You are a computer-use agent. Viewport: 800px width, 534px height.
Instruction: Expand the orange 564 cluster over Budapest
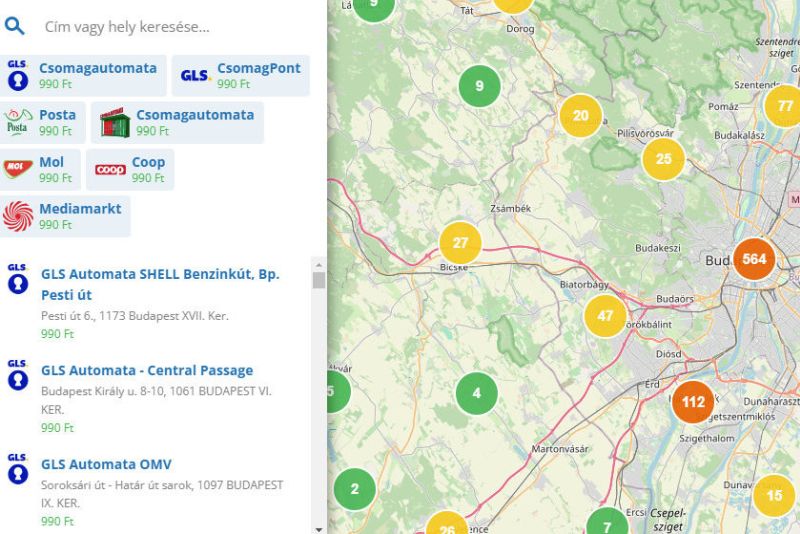[x=754, y=259]
